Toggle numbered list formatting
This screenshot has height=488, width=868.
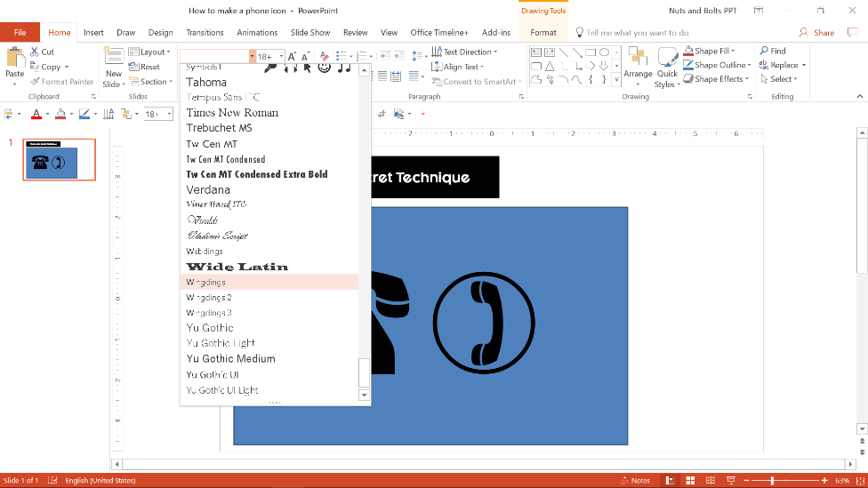click(x=361, y=56)
